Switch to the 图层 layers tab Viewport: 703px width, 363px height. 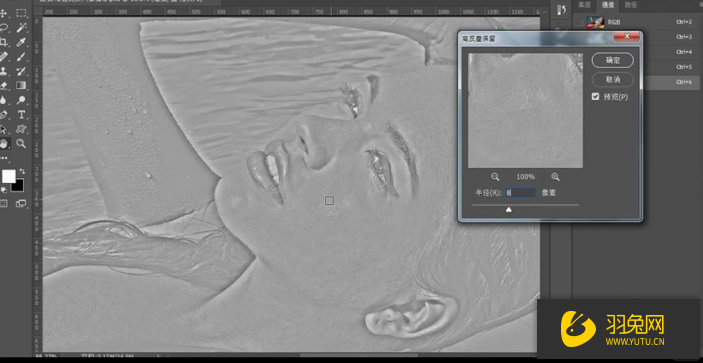coord(585,5)
